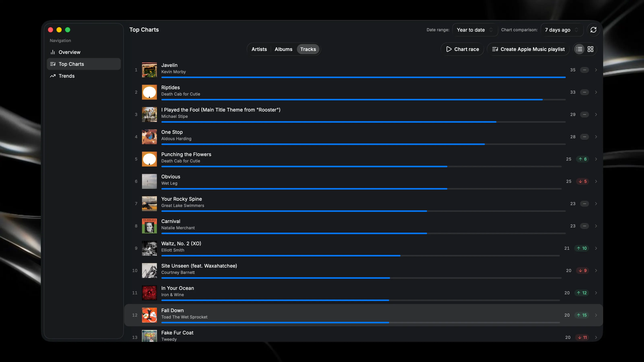Click the down 5 rank badge for Obvious

(582, 181)
